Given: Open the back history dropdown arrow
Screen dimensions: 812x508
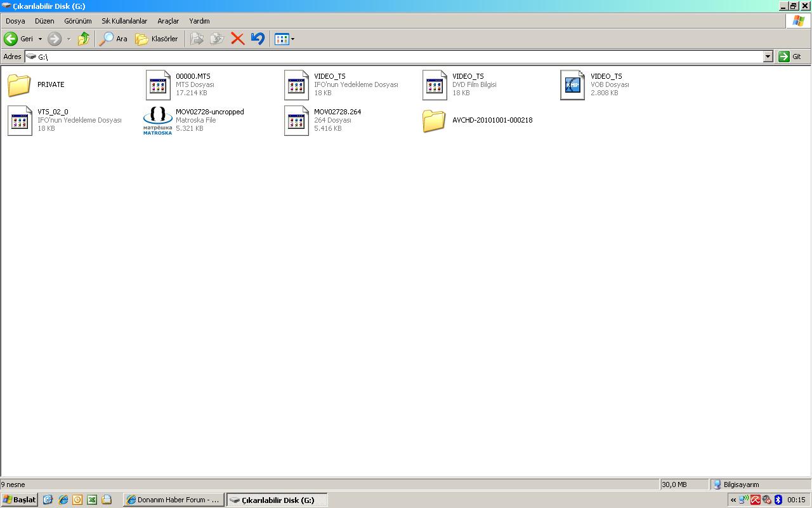Looking at the screenshot, I should [40, 39].
